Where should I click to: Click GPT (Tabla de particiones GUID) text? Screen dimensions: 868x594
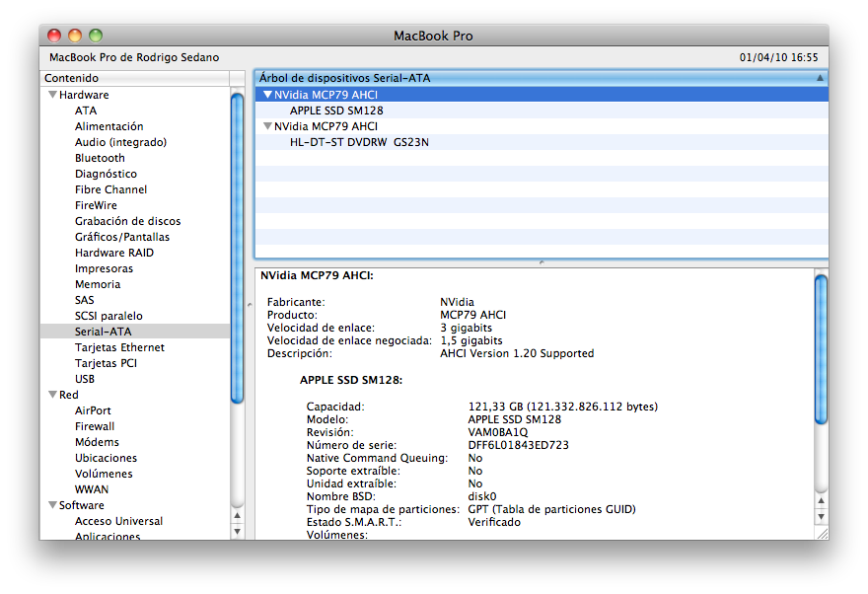pyautogui.click(x=552, y=509)
